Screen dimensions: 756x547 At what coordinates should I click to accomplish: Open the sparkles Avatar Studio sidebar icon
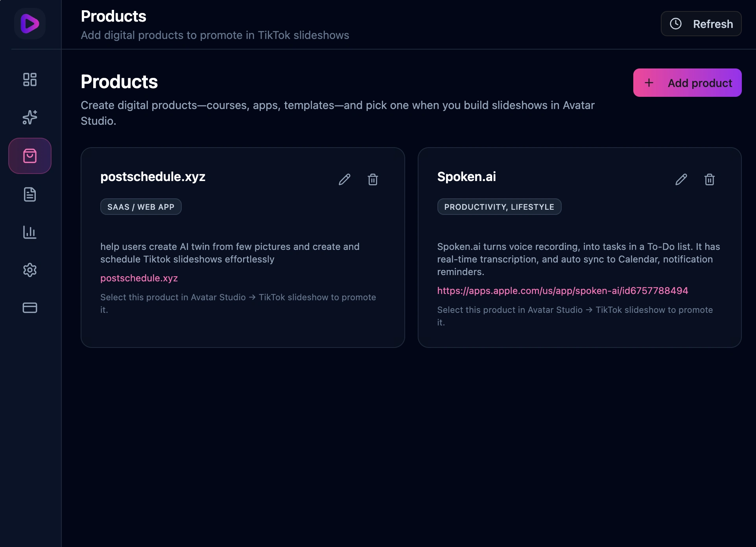coord(30,117)
